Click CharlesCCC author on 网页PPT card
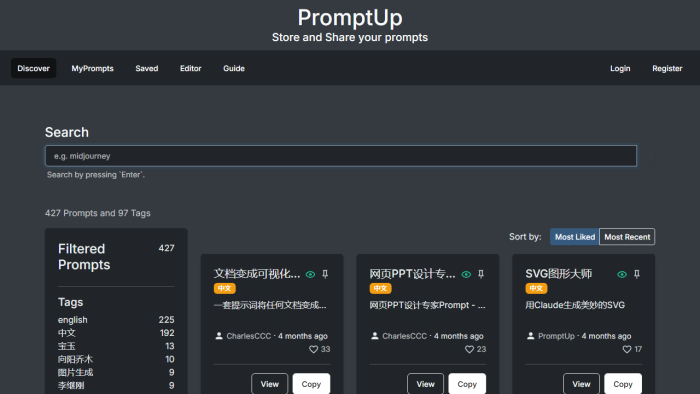 point(404,336)
